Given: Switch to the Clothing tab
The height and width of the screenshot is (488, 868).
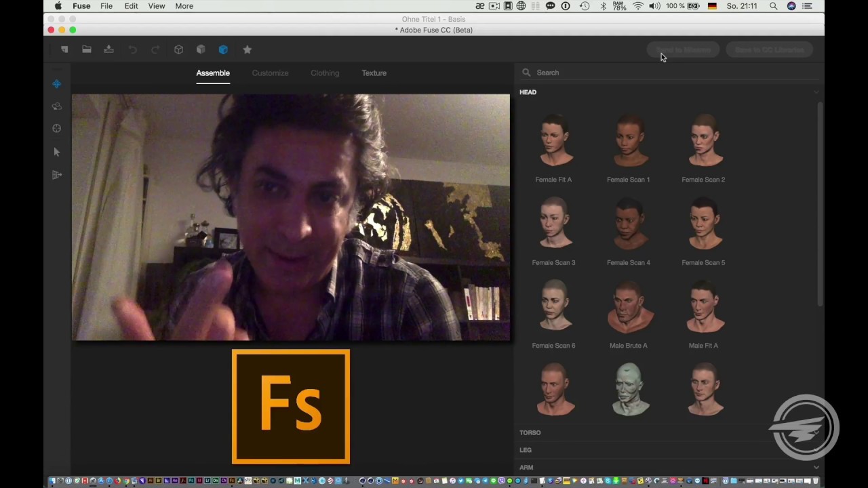Looking at the screenshot, I should [x=325, y=73].
